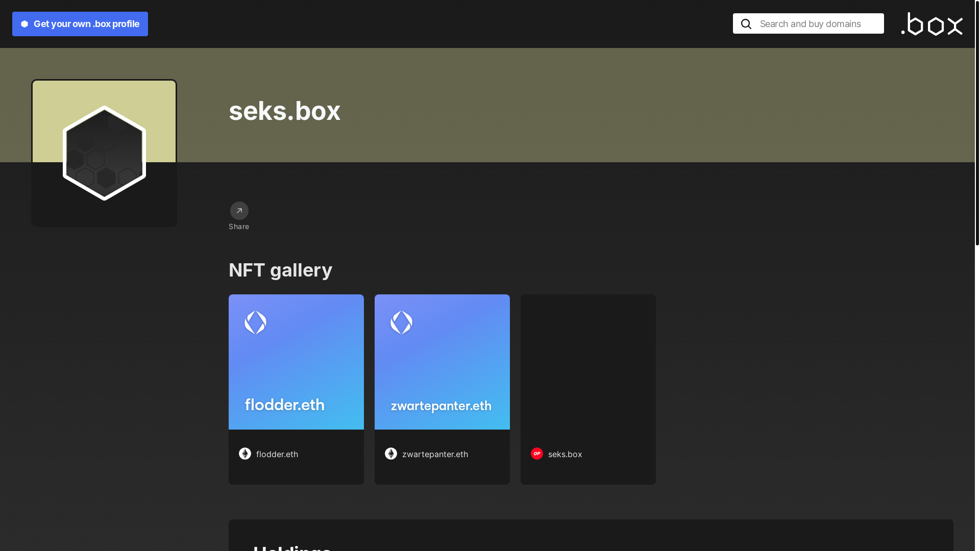Click Optimism icon beside seks.box
Viewport: 980px width, 551px height.
(x=537, y=454)
